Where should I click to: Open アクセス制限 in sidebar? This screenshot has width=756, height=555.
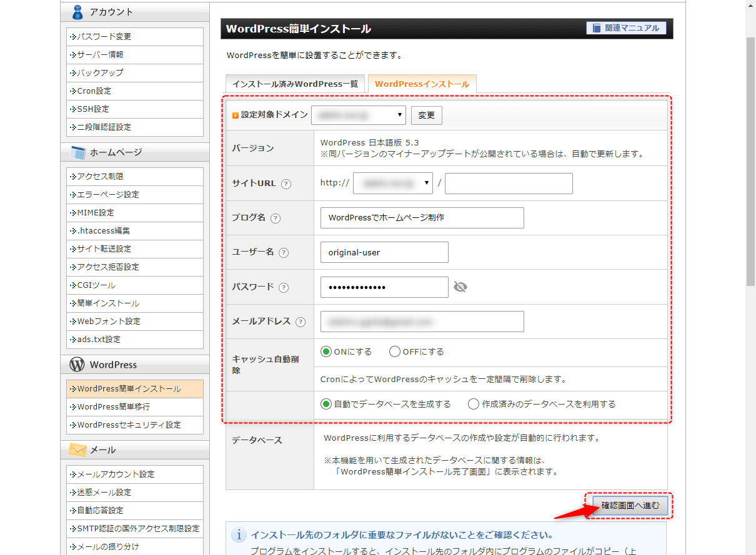(x=135, y=177)
